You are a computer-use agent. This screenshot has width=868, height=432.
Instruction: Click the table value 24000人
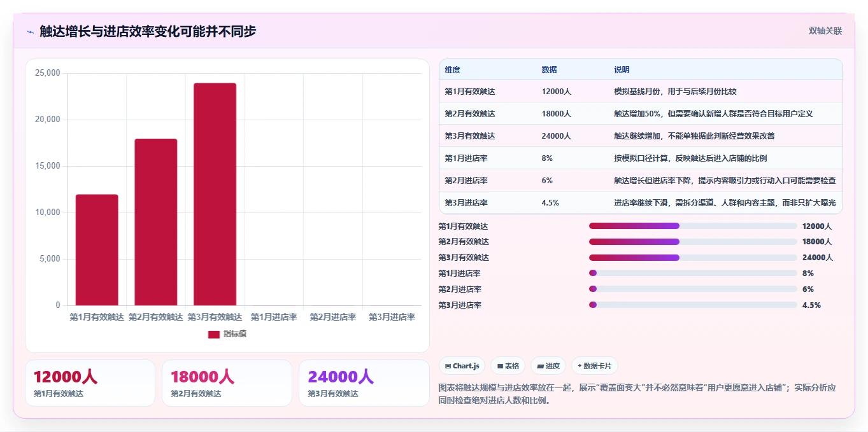point(556,136)
